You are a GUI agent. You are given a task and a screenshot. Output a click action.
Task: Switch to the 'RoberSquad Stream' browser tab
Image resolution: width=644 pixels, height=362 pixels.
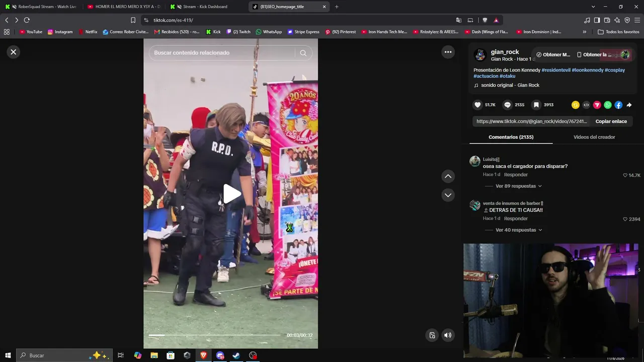(41, 7)
